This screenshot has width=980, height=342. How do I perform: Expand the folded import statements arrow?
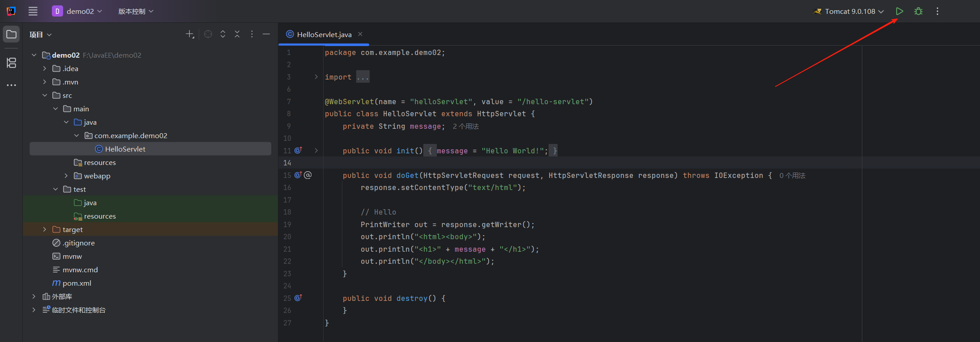tap(316, 77)
